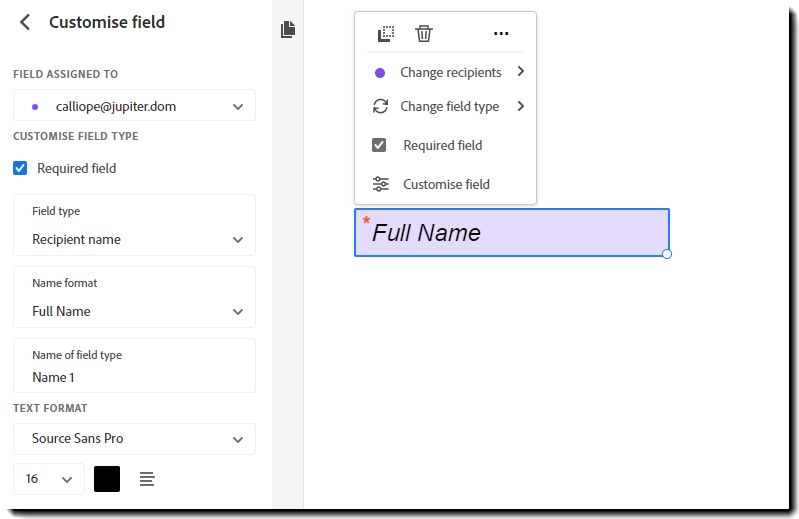799x519 pixels.
Task: Click the field's round resize handle
Action: [x=667, y=254]
